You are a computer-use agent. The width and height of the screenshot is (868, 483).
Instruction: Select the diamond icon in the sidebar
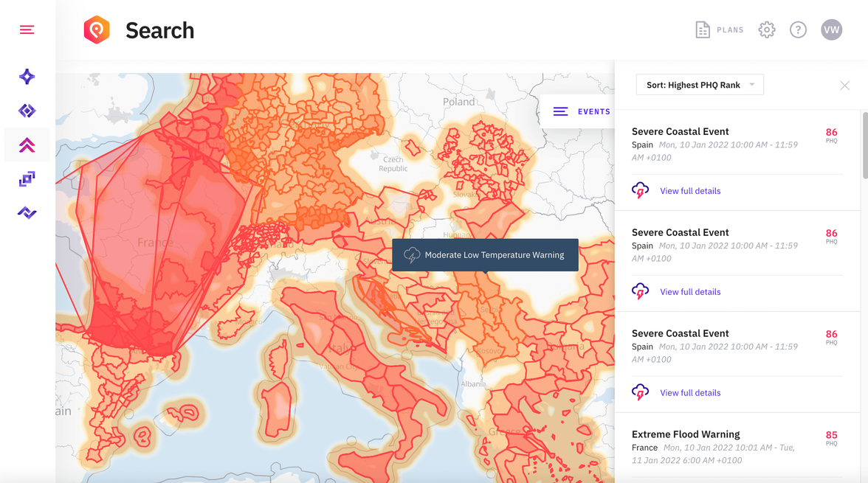[27, 110]
